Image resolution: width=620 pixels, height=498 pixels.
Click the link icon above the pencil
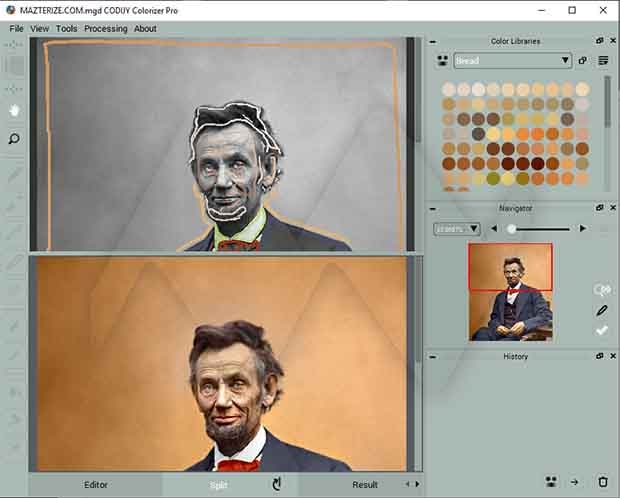[x=602, y=290]
